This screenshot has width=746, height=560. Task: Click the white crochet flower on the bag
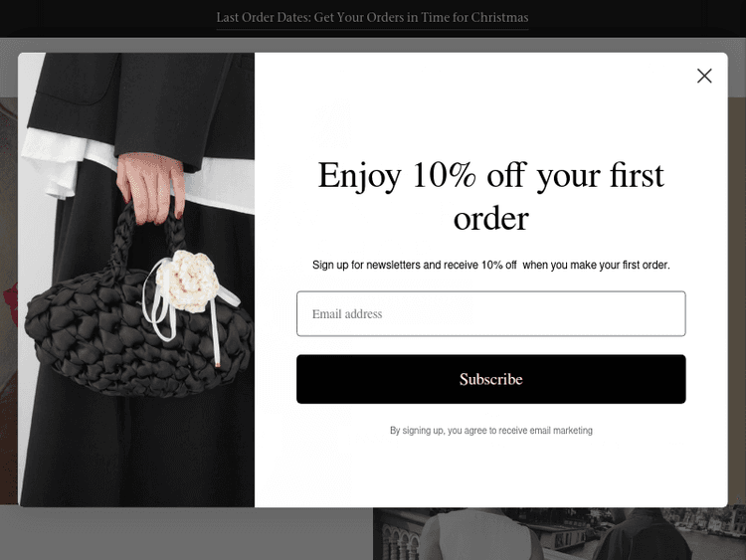coord(188,280)
